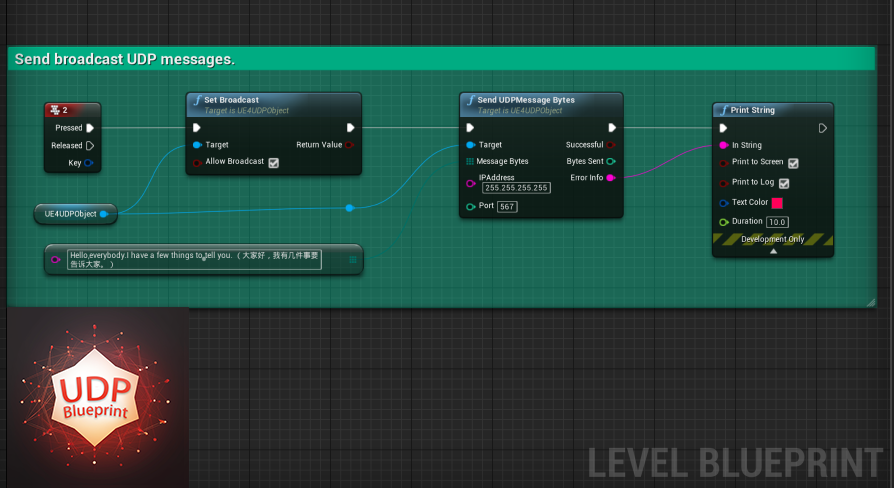Click the In String input pin

(724, 145)
